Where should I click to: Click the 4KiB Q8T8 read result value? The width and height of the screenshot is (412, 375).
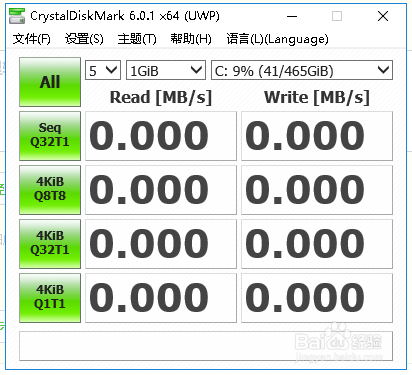tap(161, 190)
